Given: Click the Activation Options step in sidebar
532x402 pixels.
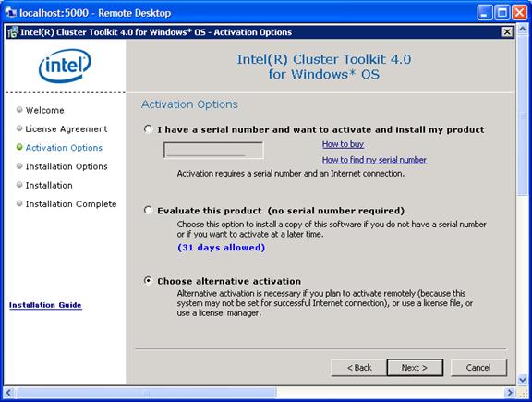Looking at the screenshot, I should point(64,148).
